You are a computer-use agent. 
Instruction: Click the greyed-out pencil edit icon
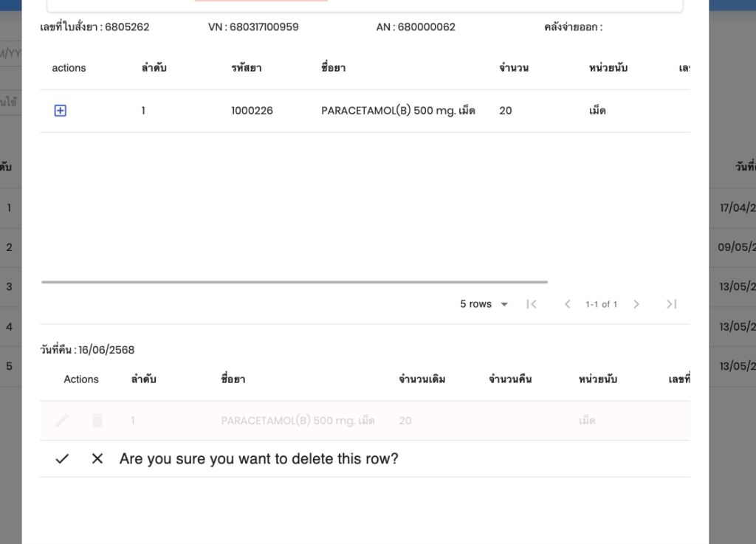pyautogui.click(x=62, y=421)
